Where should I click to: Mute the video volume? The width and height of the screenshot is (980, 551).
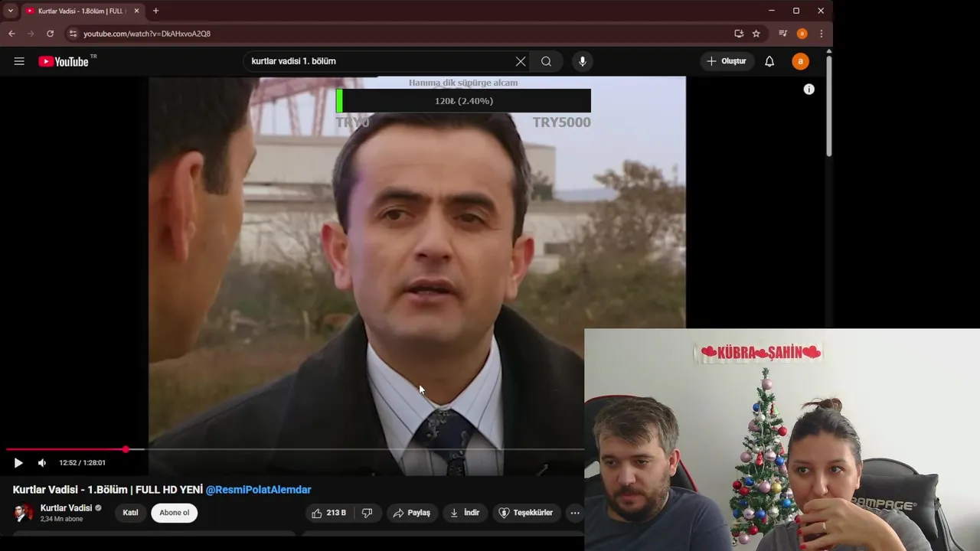[x=42, y=463]
